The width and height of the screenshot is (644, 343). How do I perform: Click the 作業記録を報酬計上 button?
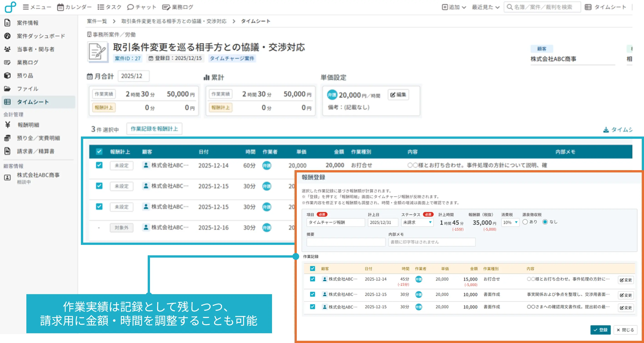(x=154, y=129)
